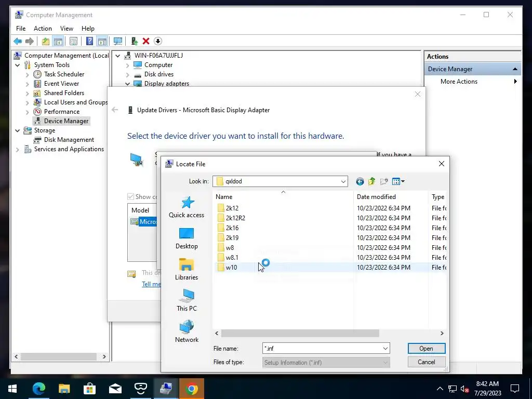Viewport: 532px width, 399px height.
Task: Click back arrow in Update Drivers wizard
Action: (x=115, y=110)
